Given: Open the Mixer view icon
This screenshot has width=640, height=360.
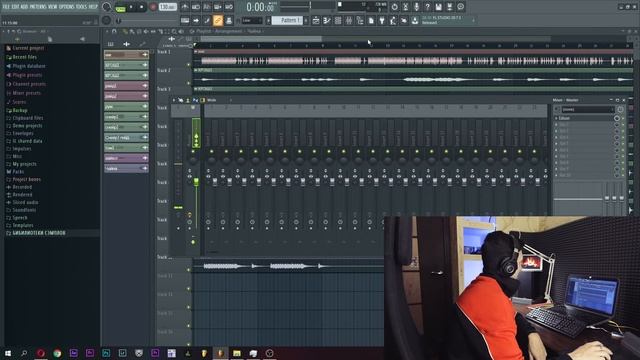Looking at the screenshot, I should (x=349, y=20).
